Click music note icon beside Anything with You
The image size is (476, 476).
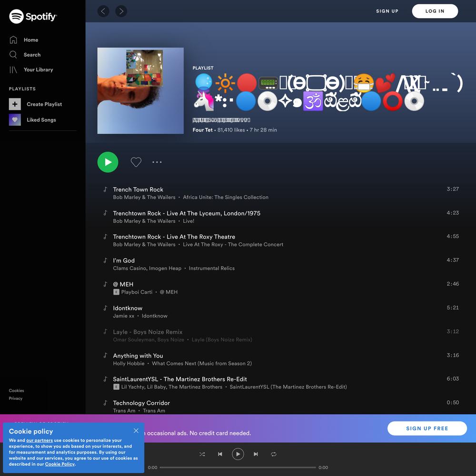pos(105,356)
